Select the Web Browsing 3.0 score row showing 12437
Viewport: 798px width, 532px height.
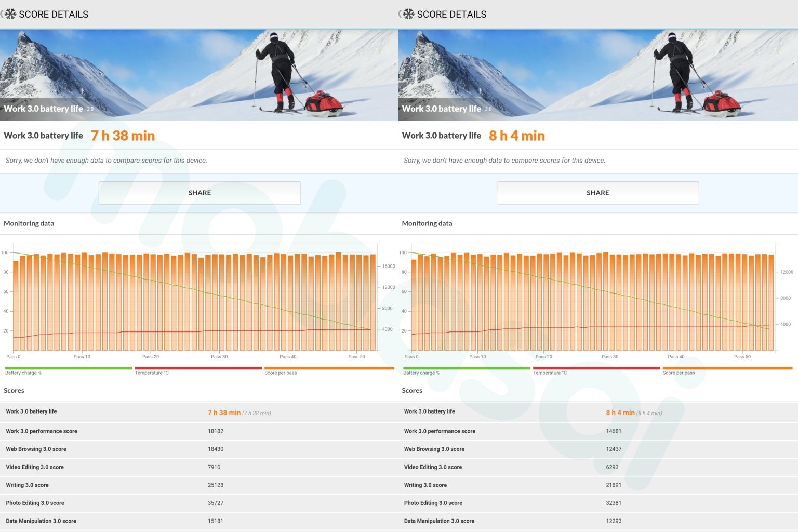[x=597, y=449]
